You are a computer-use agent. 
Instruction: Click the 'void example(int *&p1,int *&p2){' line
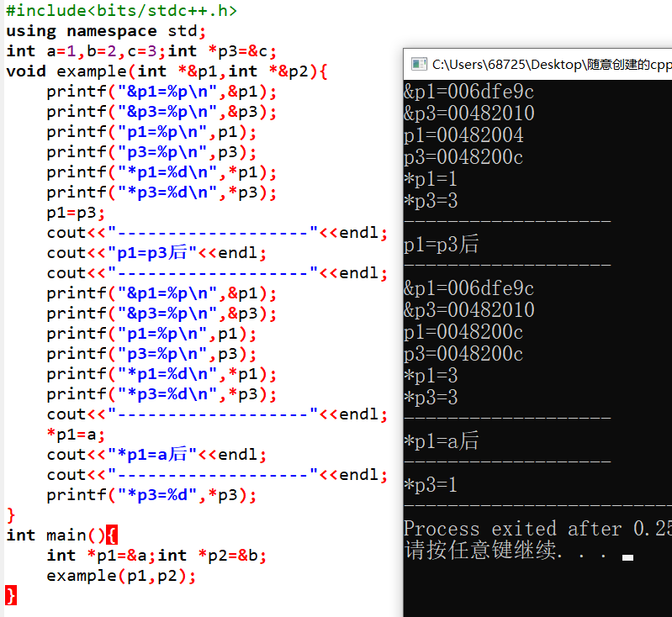(167, 71)
